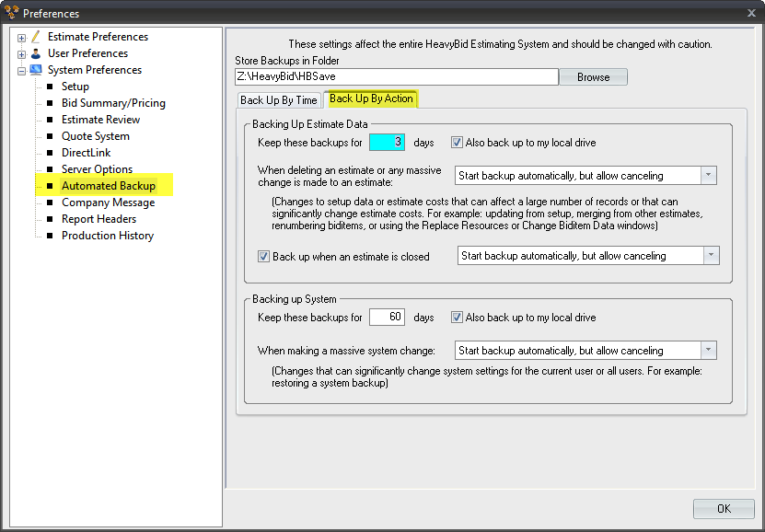Click the Preferences icon in the title bar
Screen dimensions: 765x532
point(11,12)
